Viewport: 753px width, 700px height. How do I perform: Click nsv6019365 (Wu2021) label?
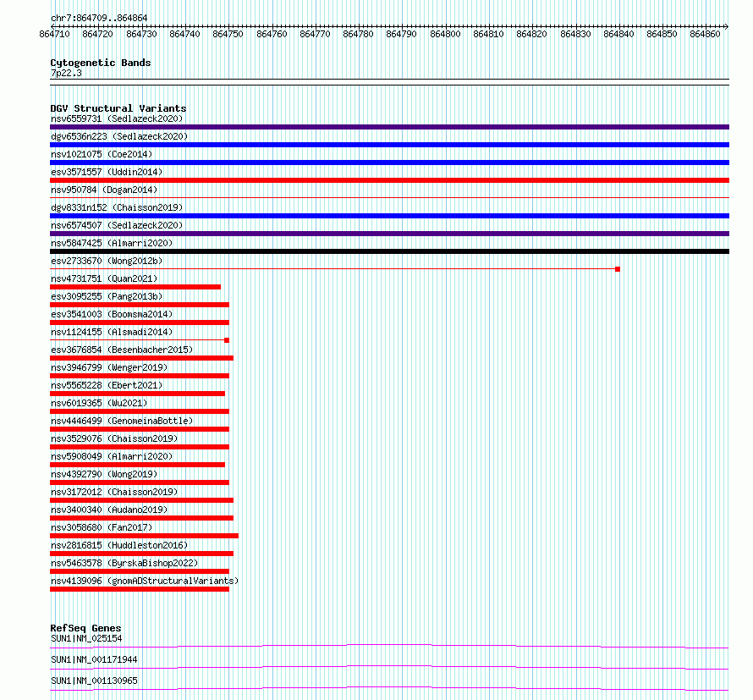pos(99,403)
